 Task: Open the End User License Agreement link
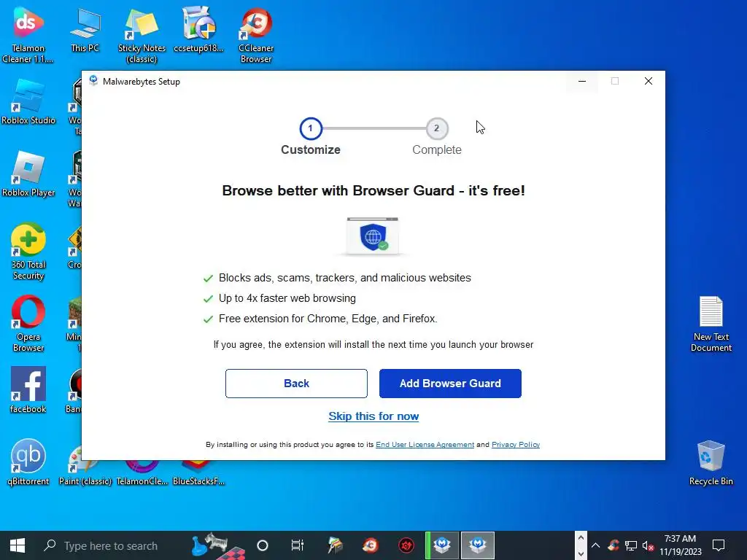[x=425, y=444]
